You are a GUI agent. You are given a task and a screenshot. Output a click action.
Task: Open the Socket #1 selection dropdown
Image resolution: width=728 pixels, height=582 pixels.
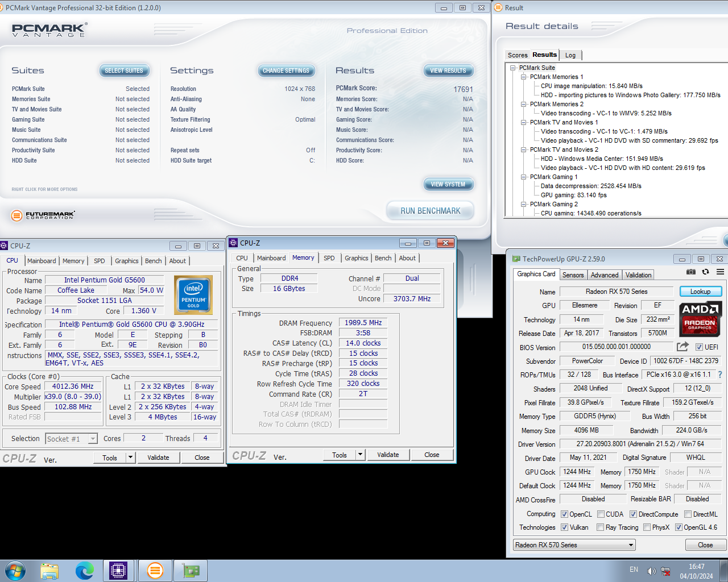click(x=71, y=439)
